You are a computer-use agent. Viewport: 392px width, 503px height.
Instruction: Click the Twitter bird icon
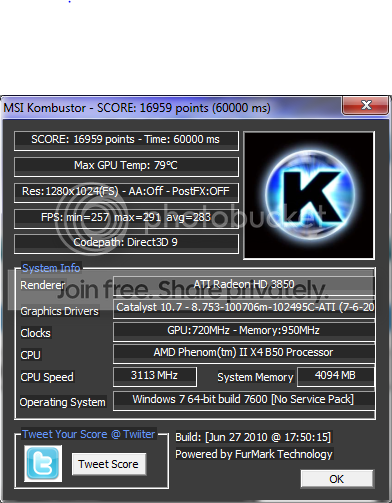(43, 464)
